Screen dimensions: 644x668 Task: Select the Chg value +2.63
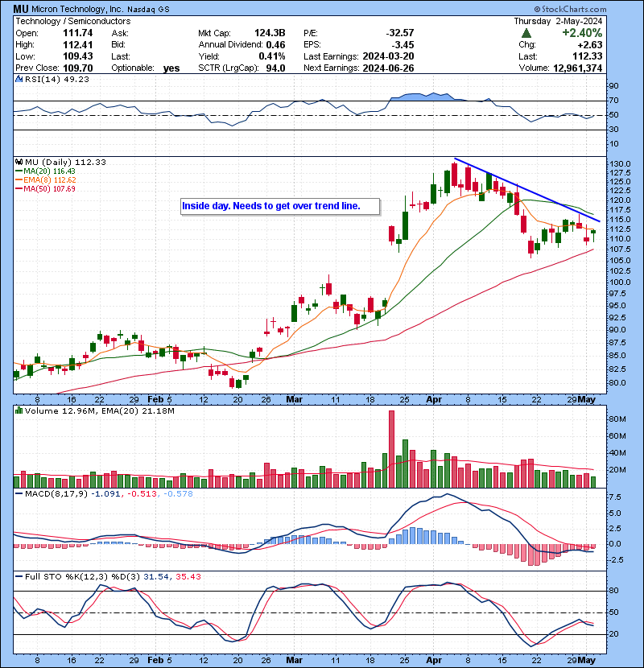click(590, 45)
